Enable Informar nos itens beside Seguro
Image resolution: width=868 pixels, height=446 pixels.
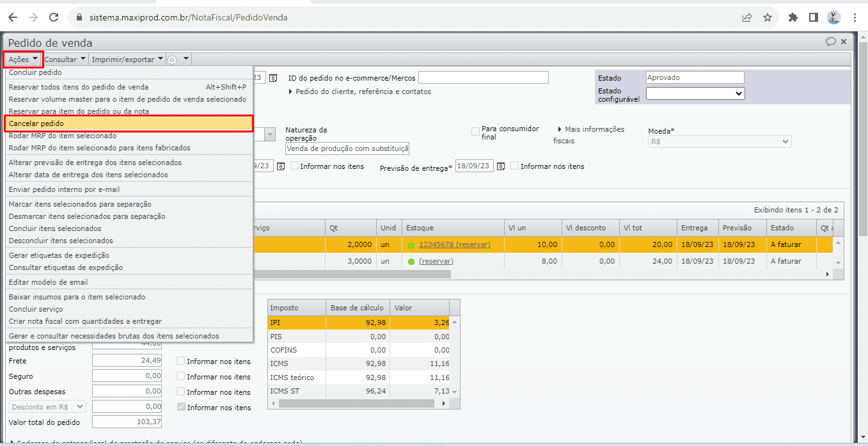(181, 377)
